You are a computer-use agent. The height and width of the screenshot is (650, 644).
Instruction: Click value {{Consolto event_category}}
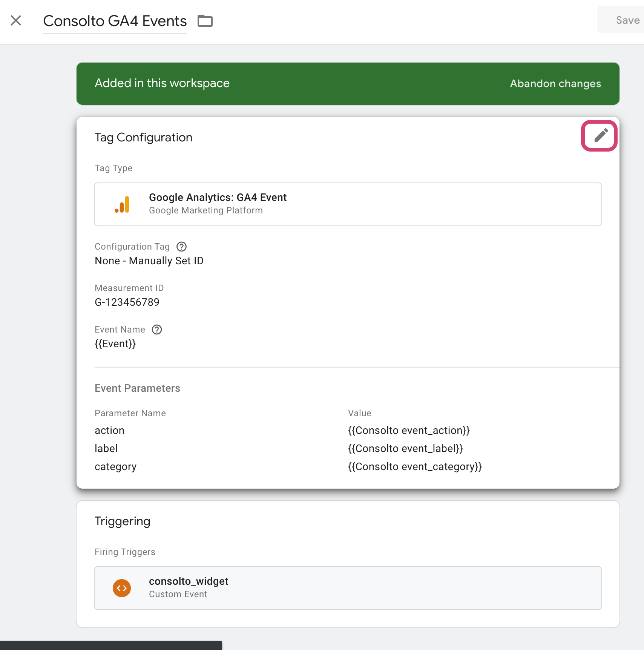[415, 467]
